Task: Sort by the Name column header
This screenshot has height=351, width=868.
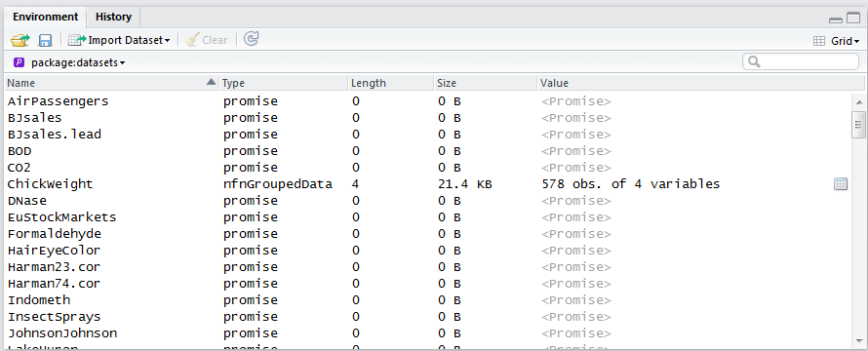Action: [x=111, y=83]
